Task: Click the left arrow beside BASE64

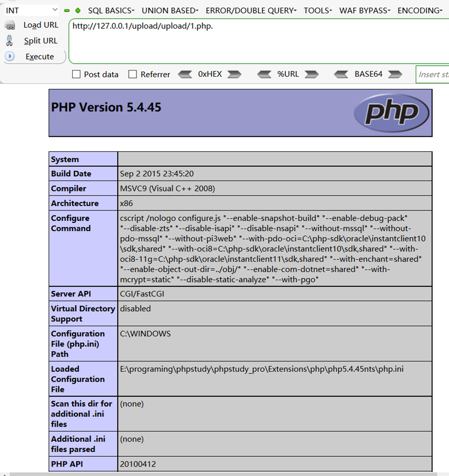Action: [x=341, y=74]
